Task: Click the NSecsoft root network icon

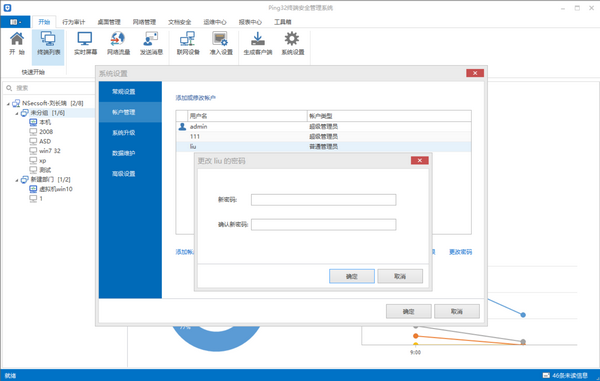Action: (x=16, y=103)
